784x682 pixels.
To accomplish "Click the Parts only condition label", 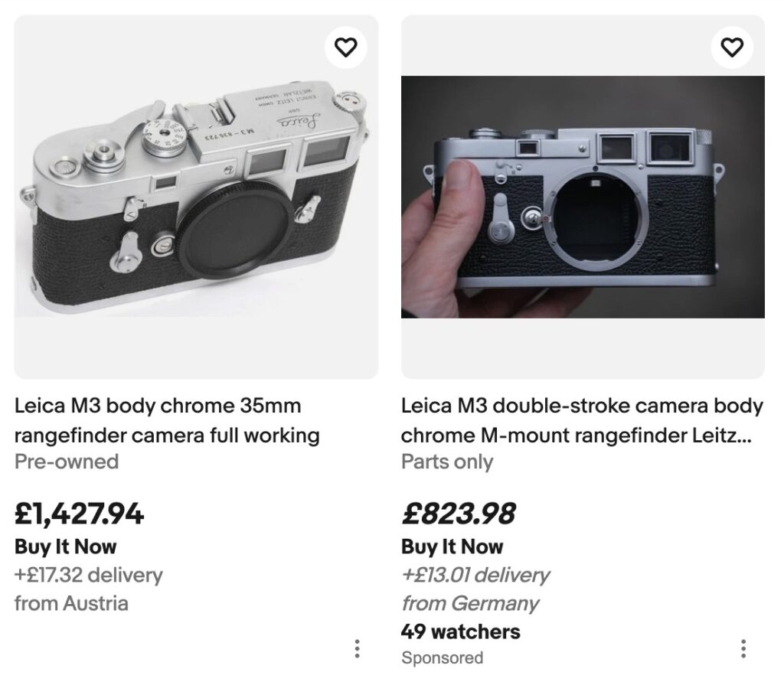I will (x=447, y=462).
